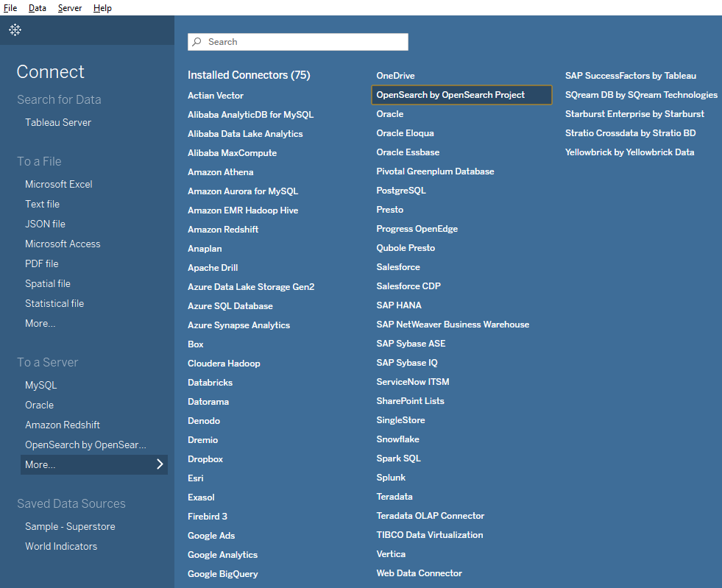This screenshot has width=722, height=588.
Task: Select Teradata OLAP Connector
Action: [x=430, y=516]
